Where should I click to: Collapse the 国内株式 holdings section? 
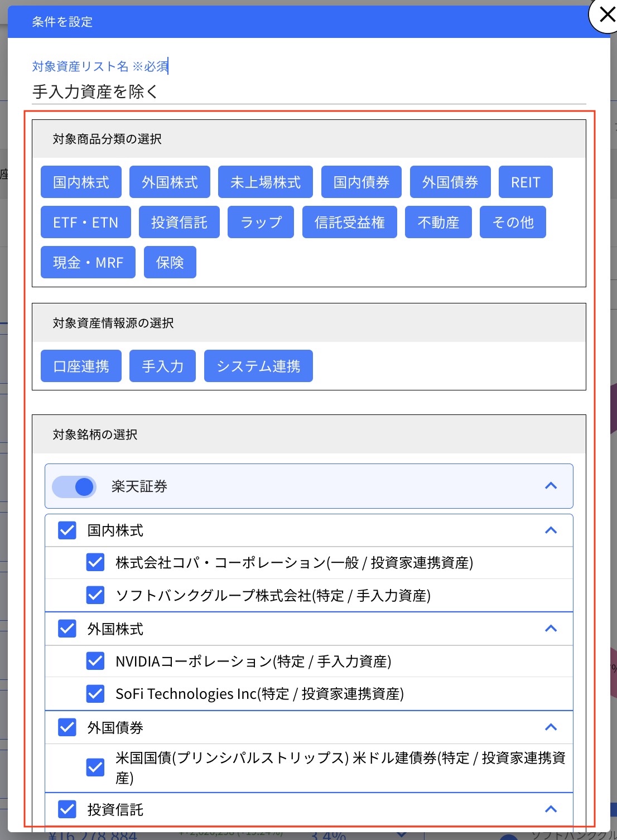551,530
